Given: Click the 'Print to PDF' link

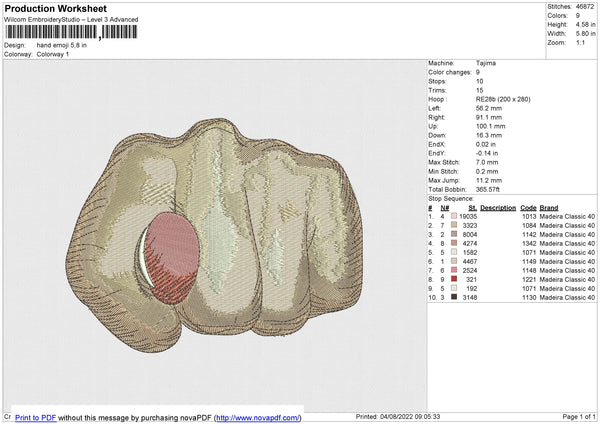Looking at the screenshot, I should (36, 418).
